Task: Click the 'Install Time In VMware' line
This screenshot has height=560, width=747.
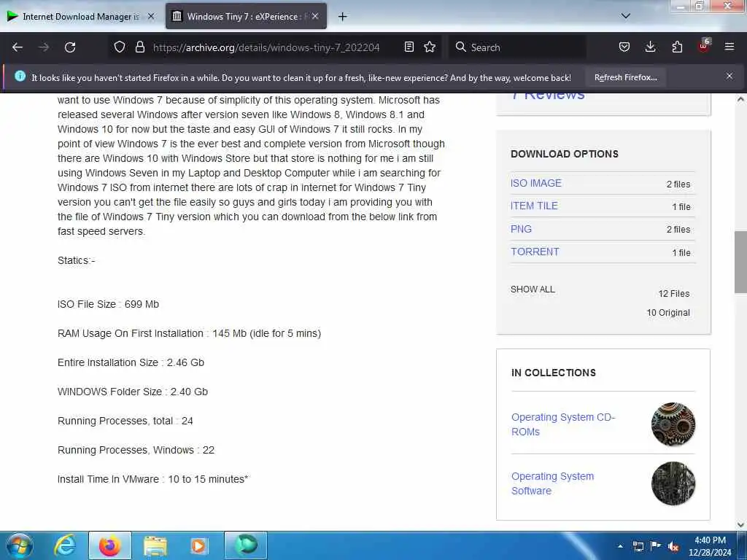Action: [153, 479]
